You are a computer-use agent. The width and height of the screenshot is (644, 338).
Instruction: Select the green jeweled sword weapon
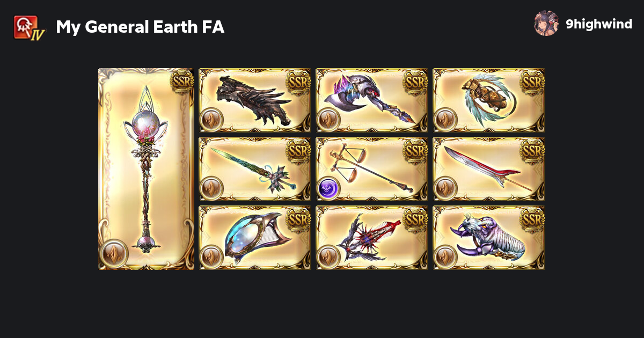pos(255,169)
